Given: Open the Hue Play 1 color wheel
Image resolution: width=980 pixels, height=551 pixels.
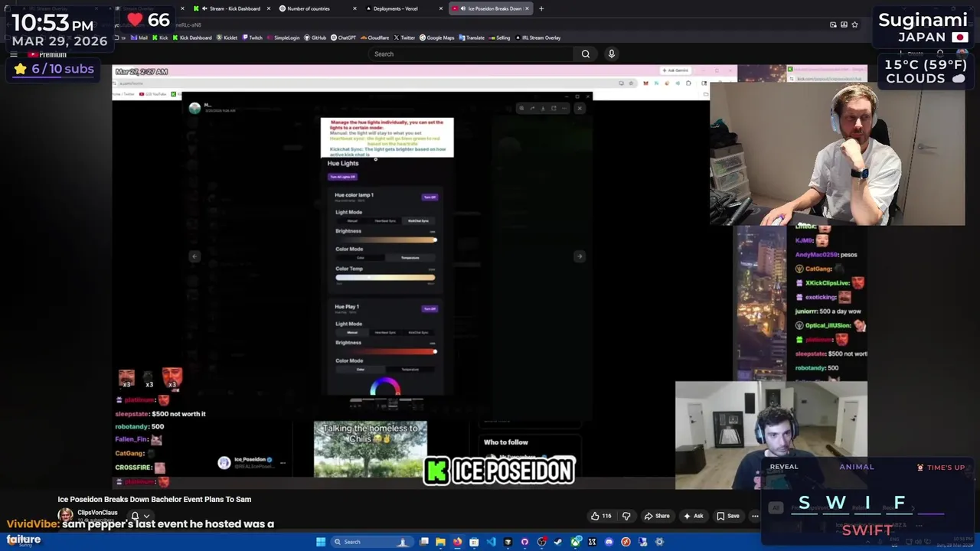Looking at the screenshot, I should click(385, 386).
